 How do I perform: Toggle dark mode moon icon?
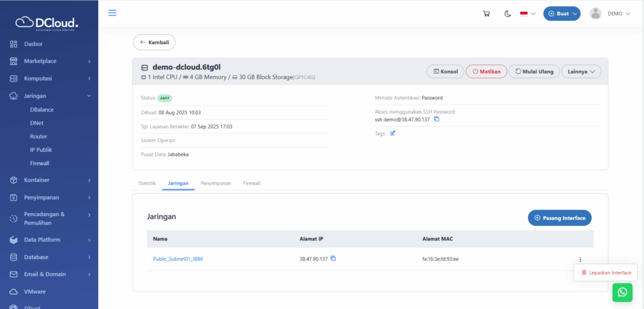[507, 14]
